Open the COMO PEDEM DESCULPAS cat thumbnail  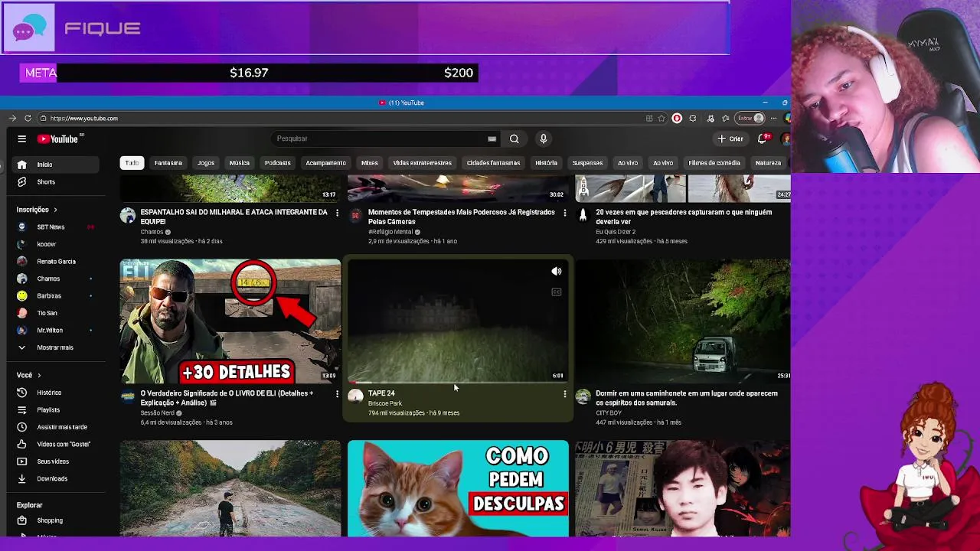pyautogui.click(x=458, y=488)
